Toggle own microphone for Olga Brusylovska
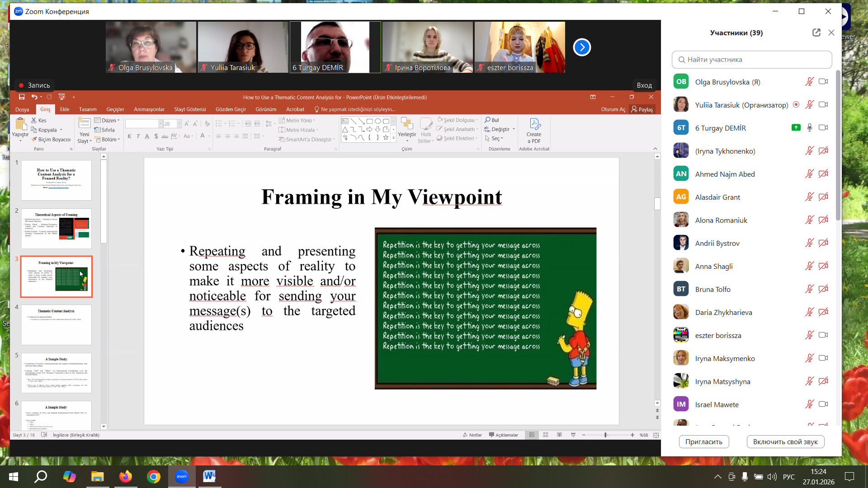This screenshot has height=488, width=868. 809,82
